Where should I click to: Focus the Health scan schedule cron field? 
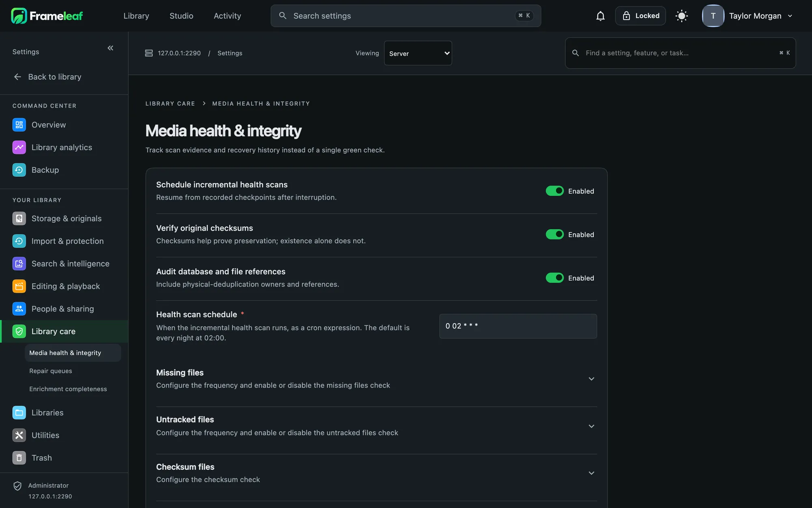pyautogui.click(x=518, y=326)
